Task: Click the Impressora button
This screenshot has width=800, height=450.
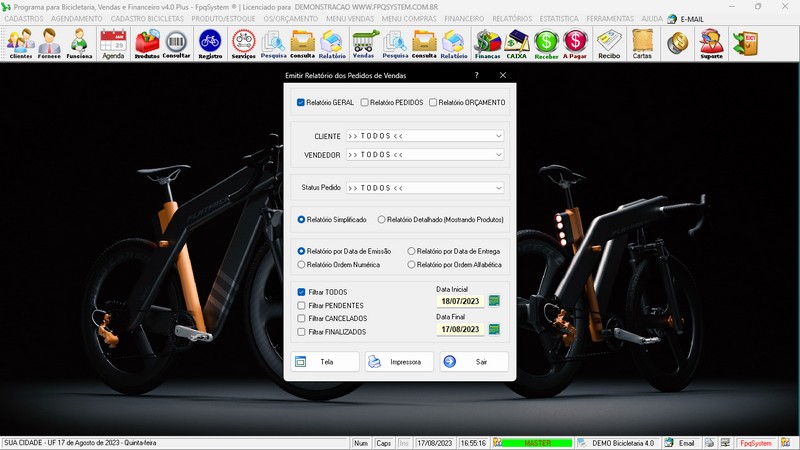Action: 400,362
